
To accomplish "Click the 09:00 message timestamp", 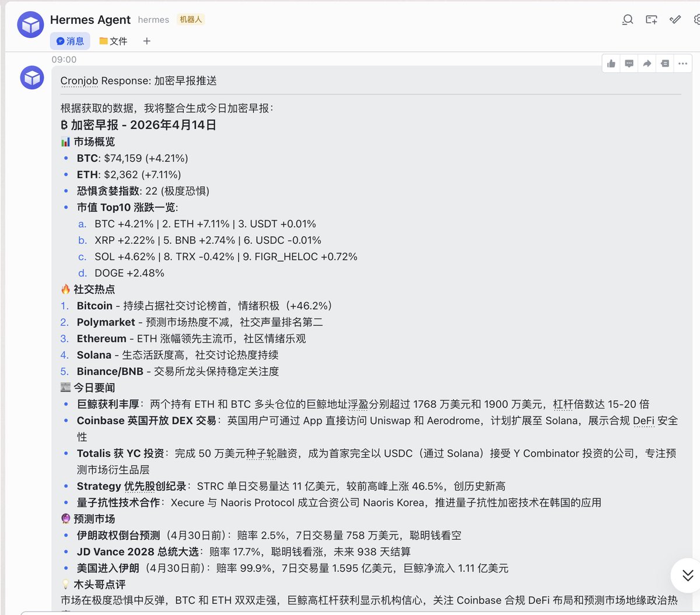I will point(64,60).
